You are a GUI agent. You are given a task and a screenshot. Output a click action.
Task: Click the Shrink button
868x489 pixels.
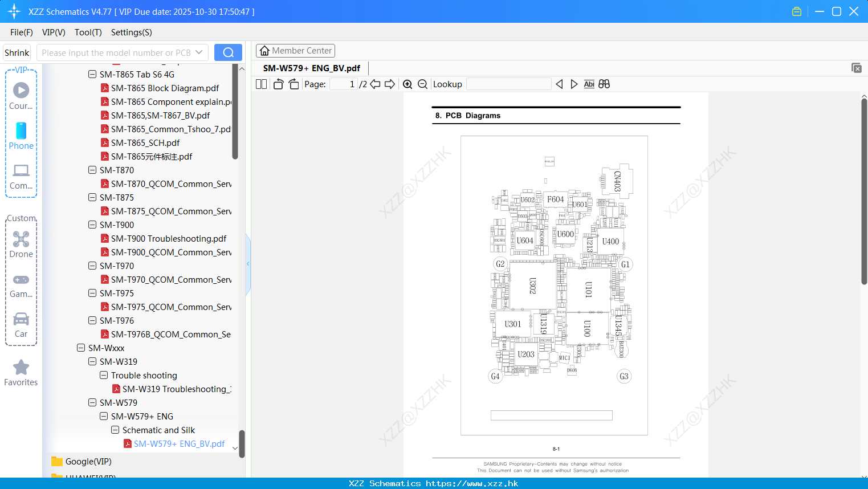point(17,52)
